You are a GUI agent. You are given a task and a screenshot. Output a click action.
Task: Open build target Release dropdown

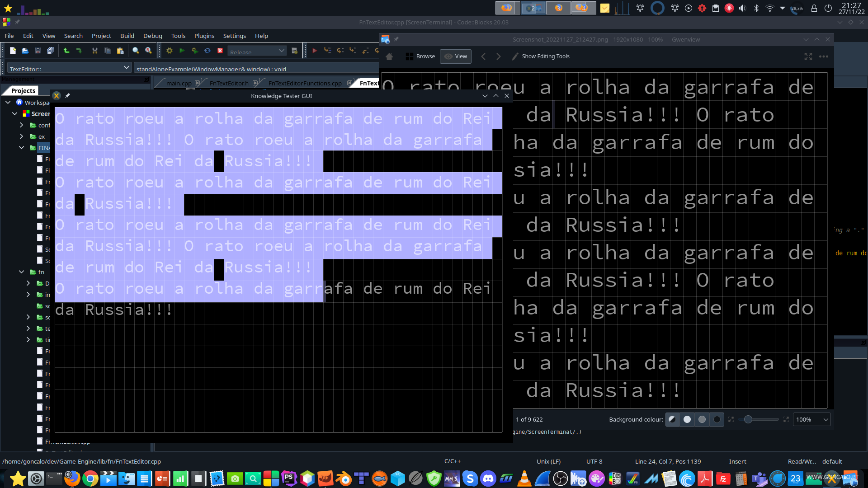257,51
